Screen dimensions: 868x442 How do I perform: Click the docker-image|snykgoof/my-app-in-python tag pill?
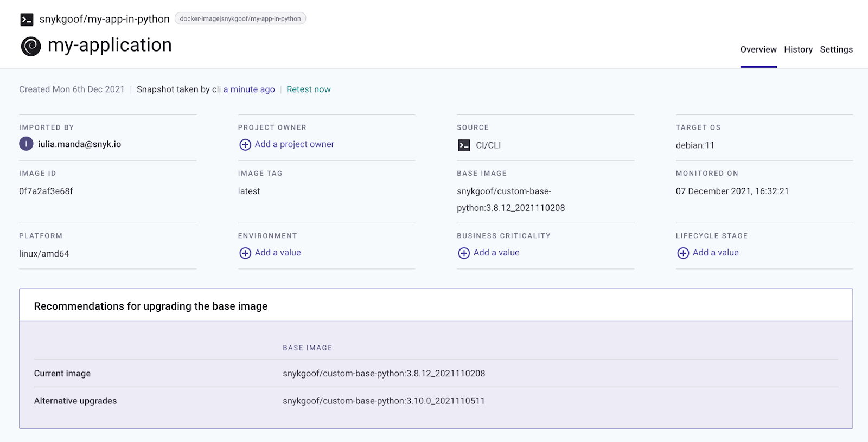click(240, 18)
